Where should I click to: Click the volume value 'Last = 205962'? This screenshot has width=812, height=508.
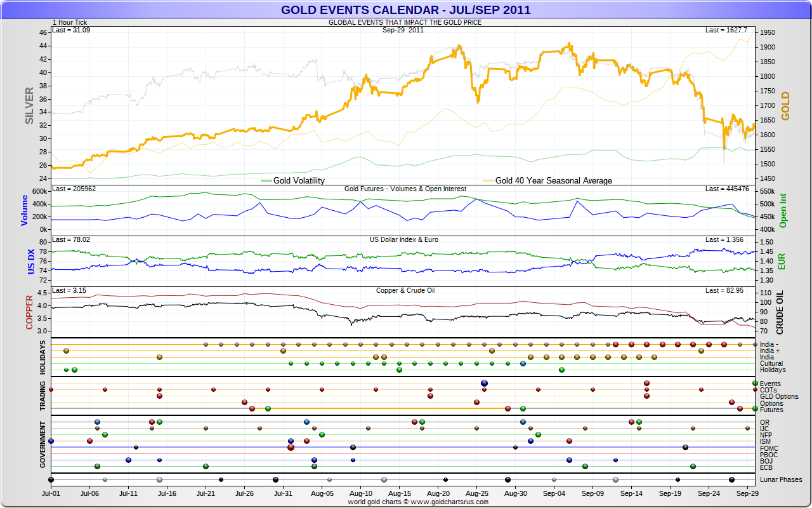74,189
